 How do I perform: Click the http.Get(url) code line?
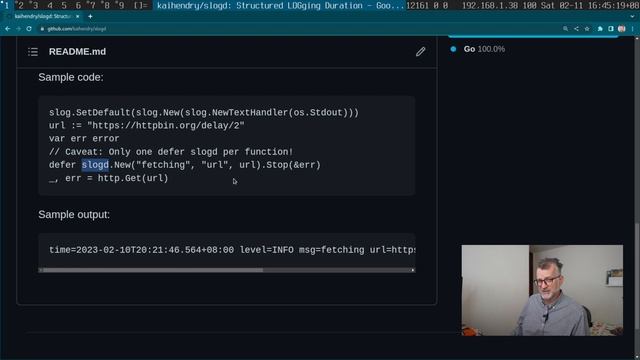109,178
